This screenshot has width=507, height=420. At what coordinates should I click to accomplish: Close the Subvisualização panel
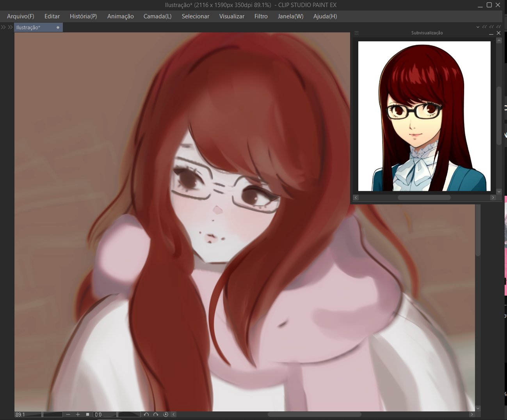click(x=498, y=33)
